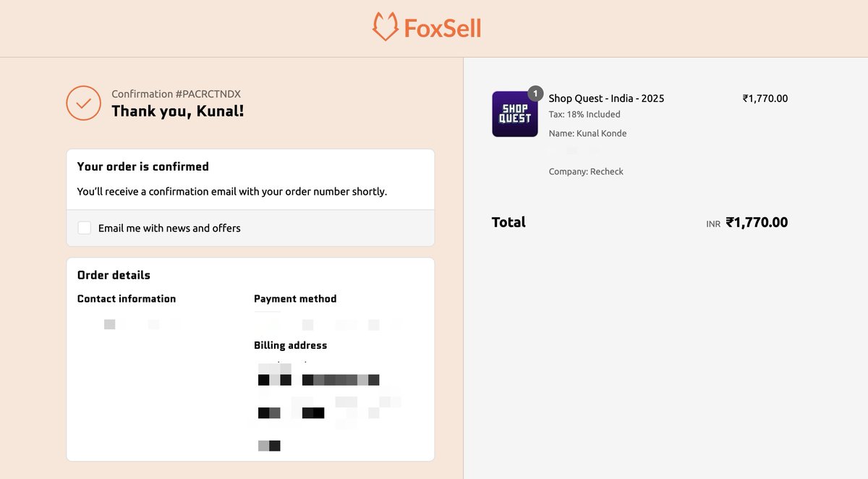Click the order confirmed checkmark circle icon
868x479 pixels.
(x=83, y=103)
